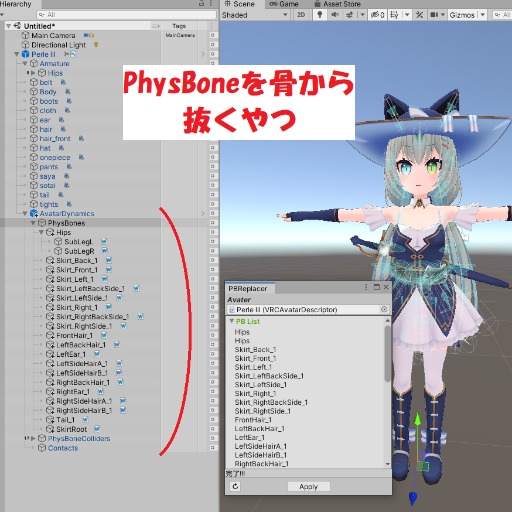The height and width of the screenshot is (512, 512).
Task: Toggle 2D scene view mode
Action: pyautogui.click(x=301, y=15)
